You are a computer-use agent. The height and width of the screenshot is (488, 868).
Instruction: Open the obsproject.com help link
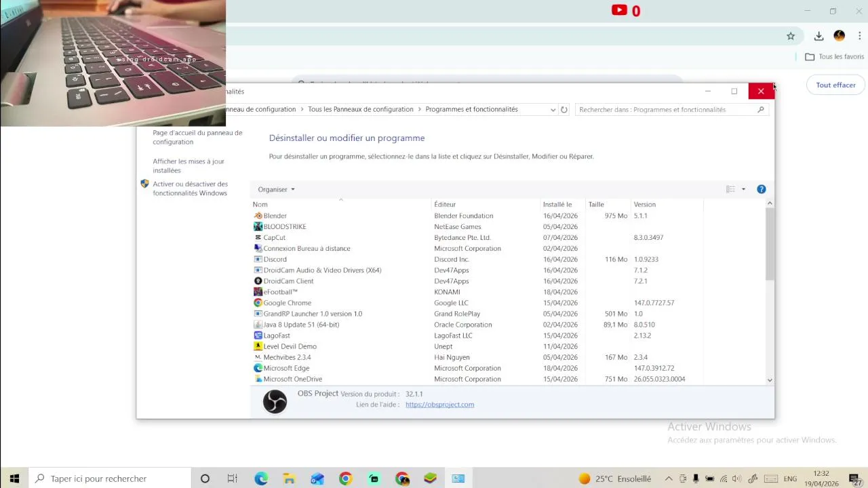click(x=439, y=405)
